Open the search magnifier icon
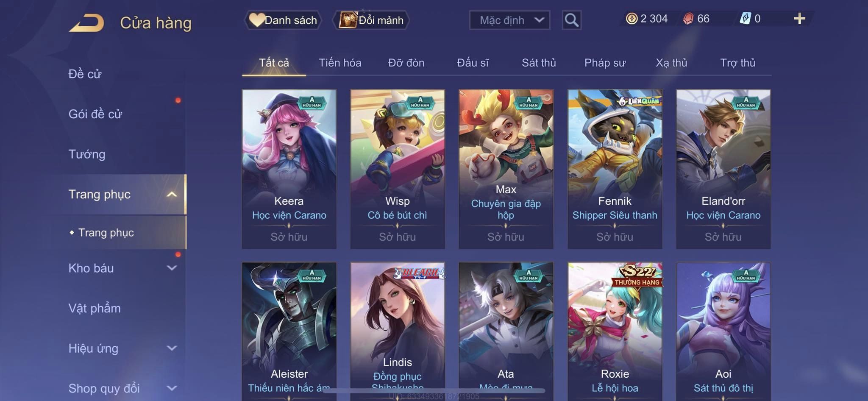This screenshot has height=401, width=868. click(x=571, y=20)
